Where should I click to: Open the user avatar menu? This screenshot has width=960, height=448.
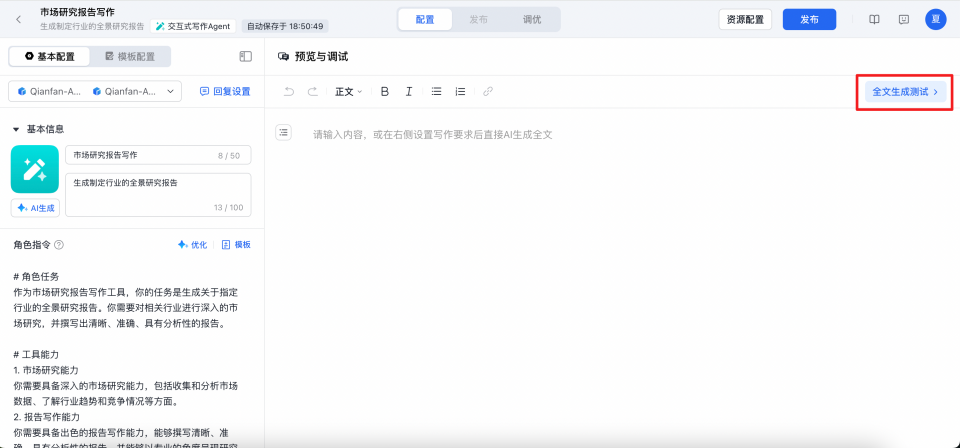click(936, 19)
